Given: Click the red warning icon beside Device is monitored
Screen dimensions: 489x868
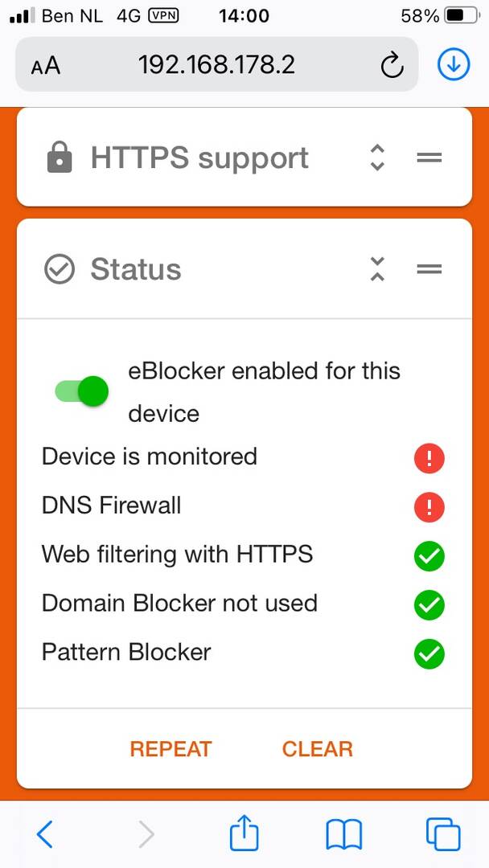Looking at the screenshot, I should [429, 458].
